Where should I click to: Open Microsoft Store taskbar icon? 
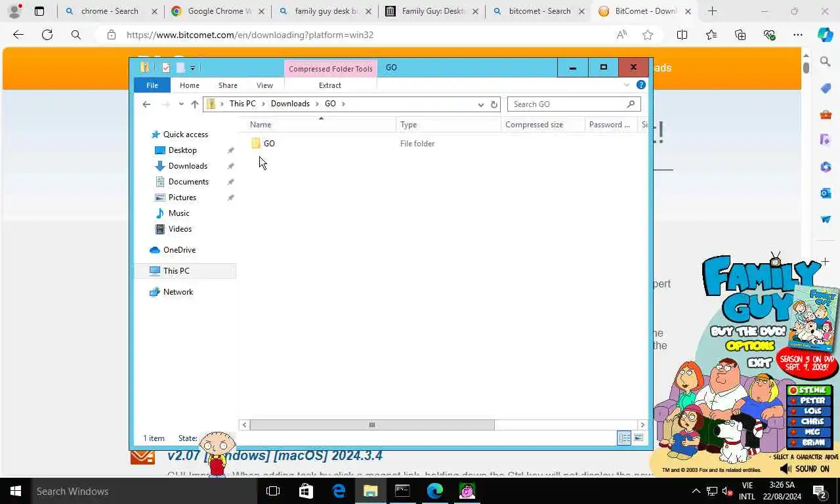pos(306,491)
